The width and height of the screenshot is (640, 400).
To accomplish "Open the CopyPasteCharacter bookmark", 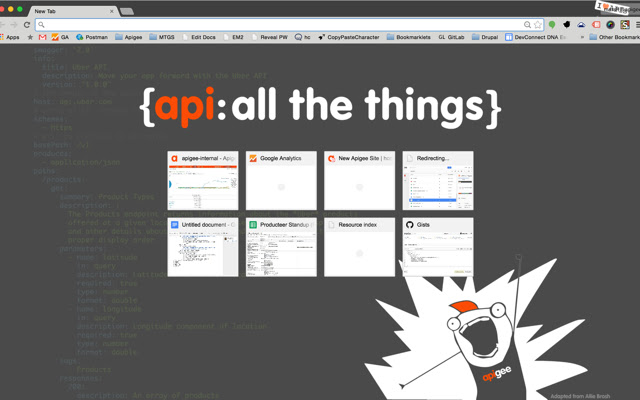I will point(349,37).
